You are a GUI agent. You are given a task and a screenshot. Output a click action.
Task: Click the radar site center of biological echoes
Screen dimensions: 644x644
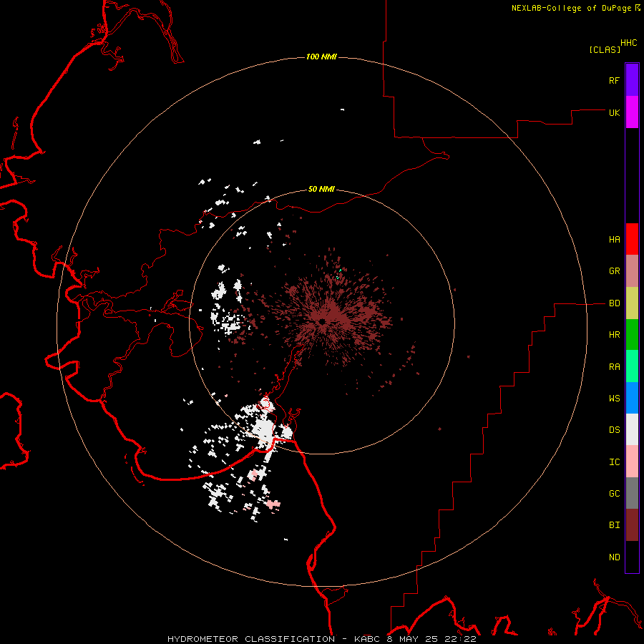[x=321, y=321]
